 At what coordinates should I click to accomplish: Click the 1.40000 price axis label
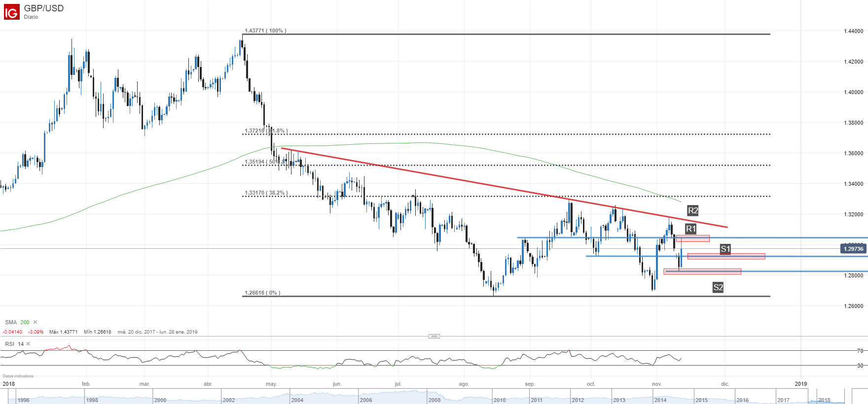tap(853, 92)
